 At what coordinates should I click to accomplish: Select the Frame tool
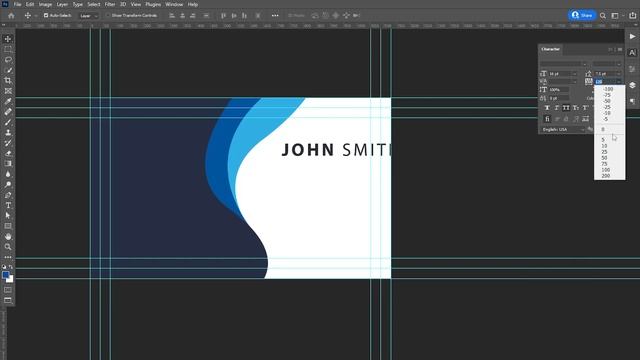pos(8,91)
